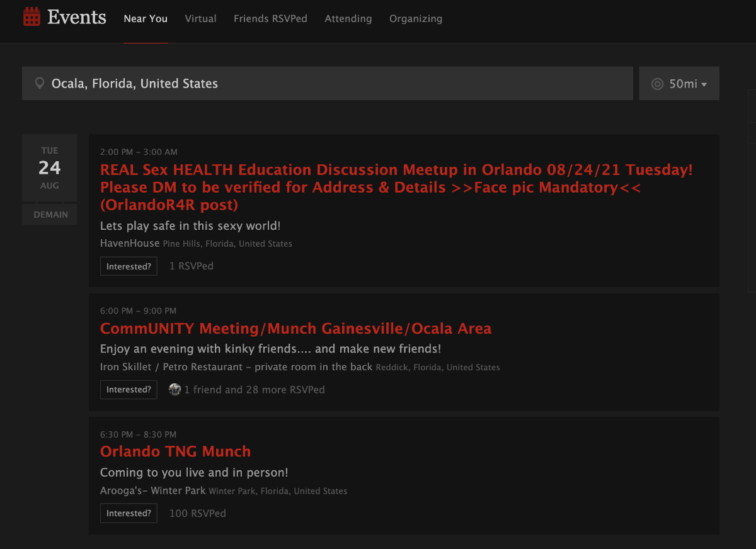Click the DEMAIN label under the date

(x=50, y=215)
